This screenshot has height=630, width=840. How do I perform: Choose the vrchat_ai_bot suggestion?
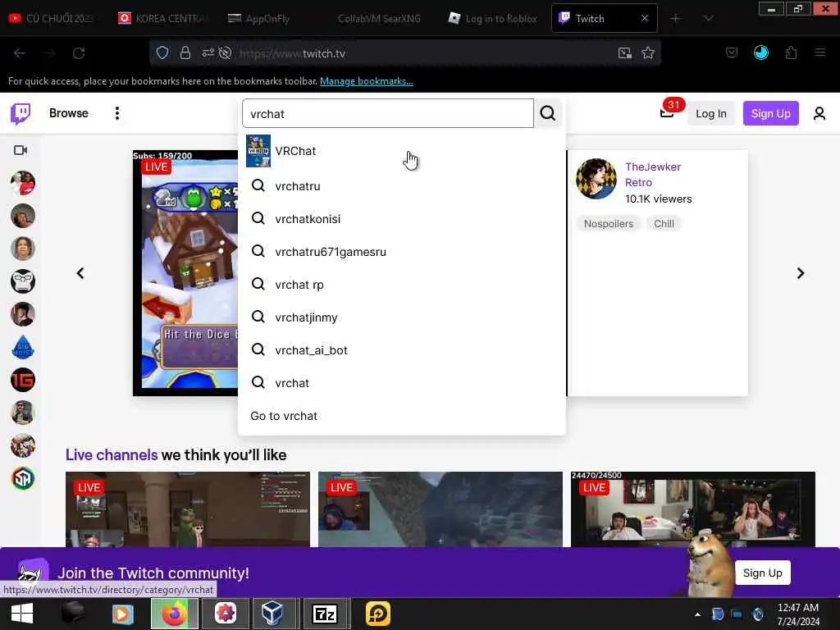tap(401, 349)
